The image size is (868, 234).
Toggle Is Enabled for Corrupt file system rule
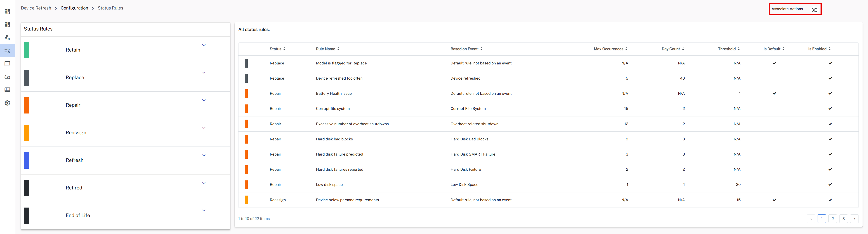click(x=830, y=109)
